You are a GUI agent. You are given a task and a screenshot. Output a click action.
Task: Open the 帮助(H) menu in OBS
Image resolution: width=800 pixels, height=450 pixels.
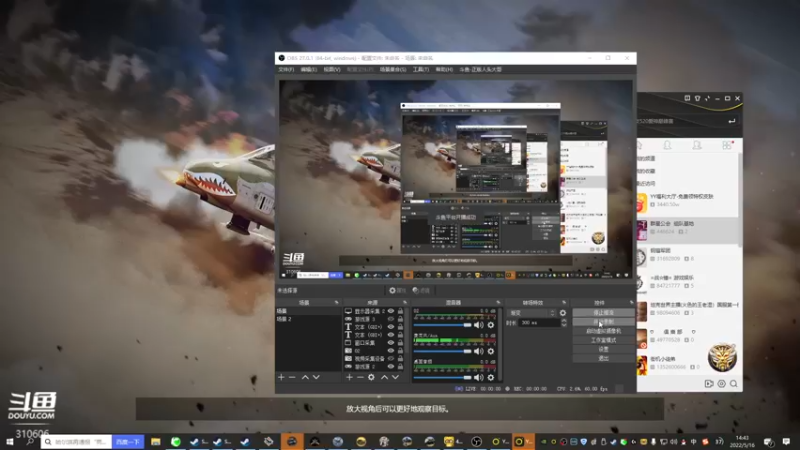[444, 69]
